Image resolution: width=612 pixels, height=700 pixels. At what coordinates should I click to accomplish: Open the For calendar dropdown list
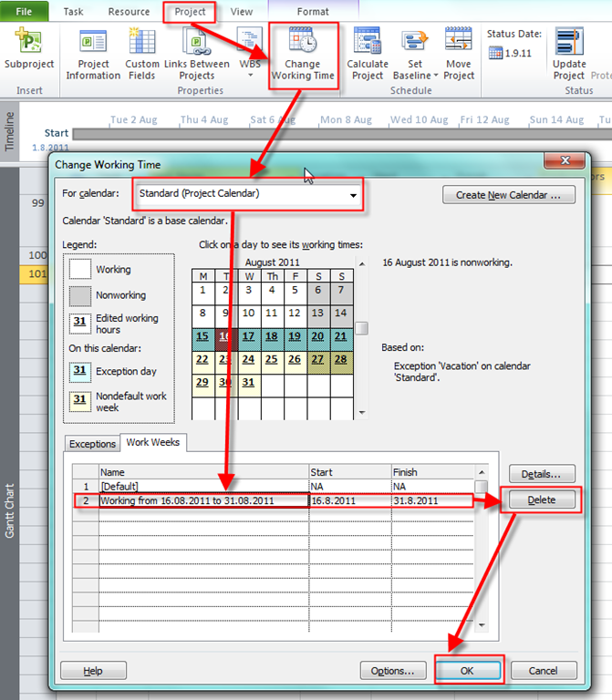click(x=353, y=194)
